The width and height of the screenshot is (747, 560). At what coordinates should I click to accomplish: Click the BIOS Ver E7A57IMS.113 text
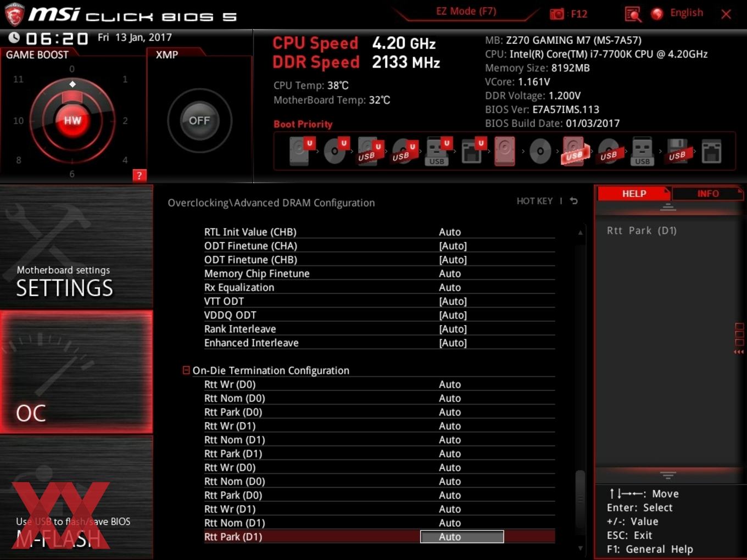[x=542, y=109]
